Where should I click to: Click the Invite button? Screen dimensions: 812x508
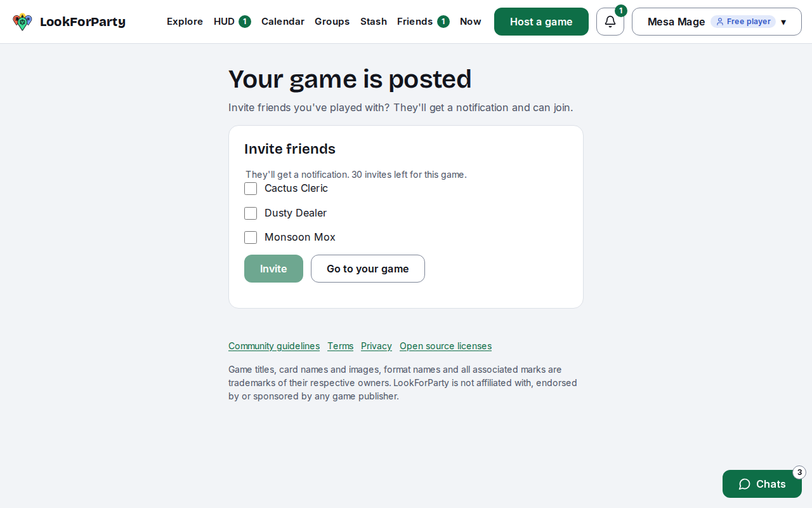click(273, 269)
